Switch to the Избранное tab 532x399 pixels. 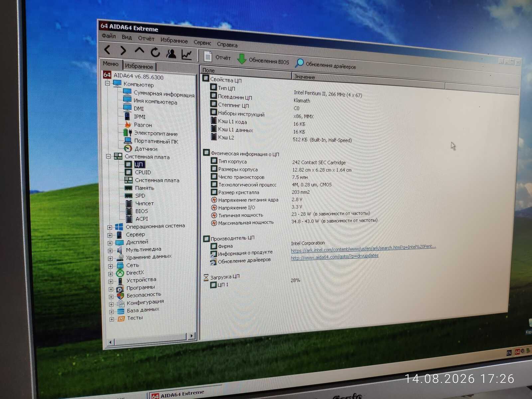click(x=139, y=66)
